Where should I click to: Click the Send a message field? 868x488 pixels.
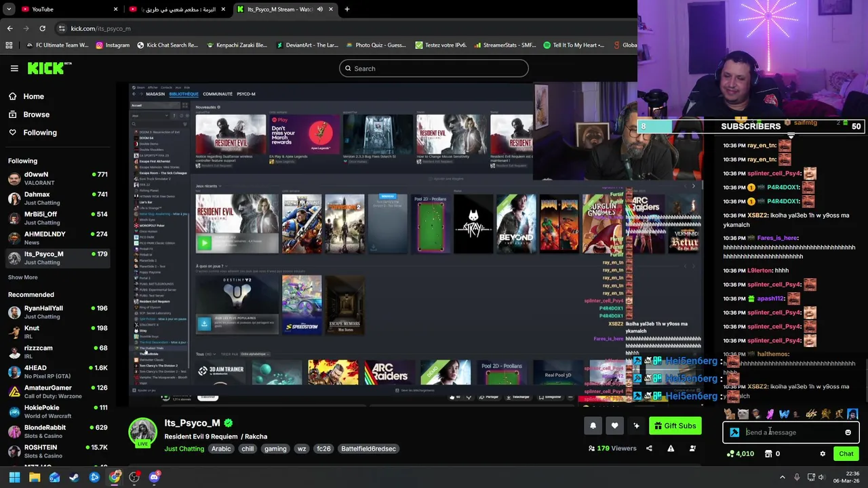(x=791, y=432)
